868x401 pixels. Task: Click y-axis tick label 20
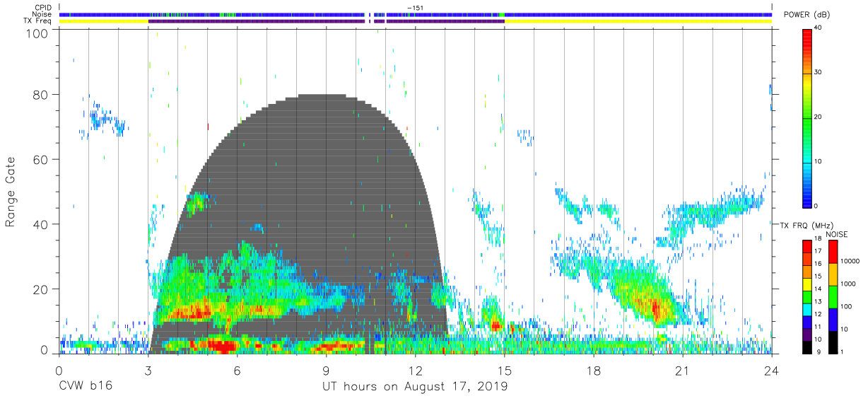[x=41, y=289]
